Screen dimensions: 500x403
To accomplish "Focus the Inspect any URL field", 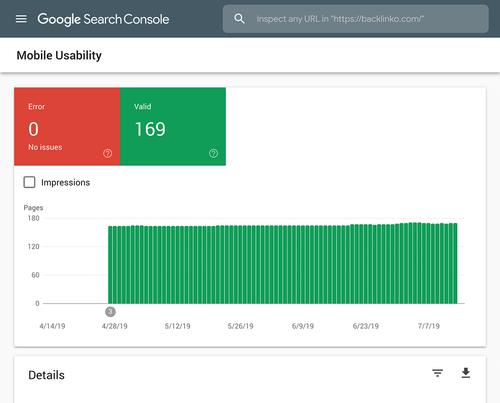I will coord(356,19).
